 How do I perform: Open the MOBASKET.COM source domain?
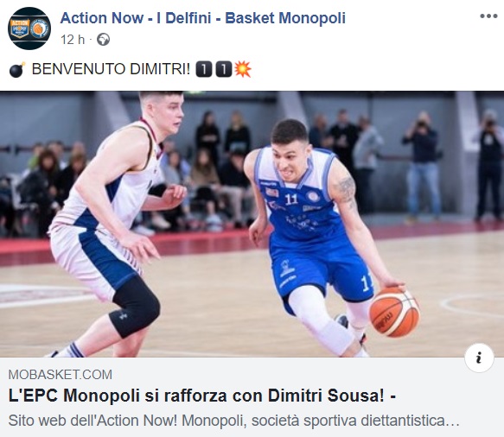[x=61, y=375]
